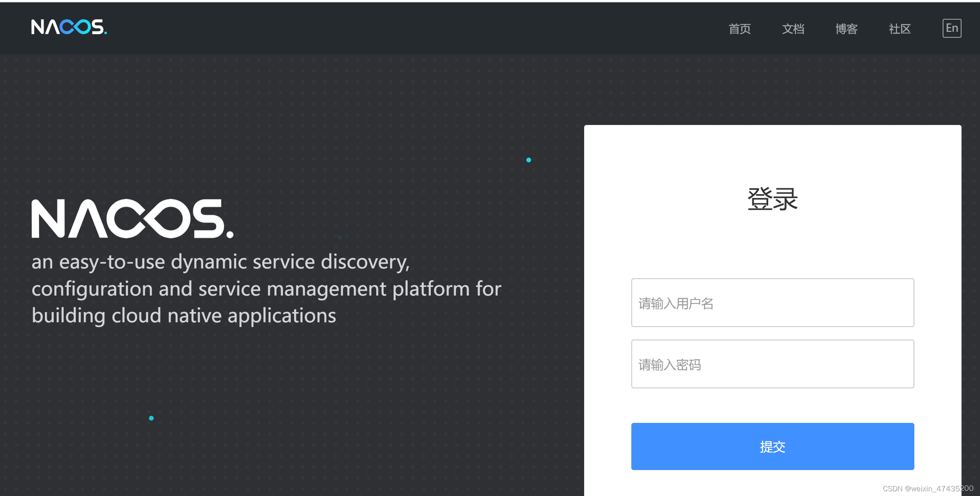Click the cyan period in the header logo
This screenshot has width=980, height=496.
point(105,33)
